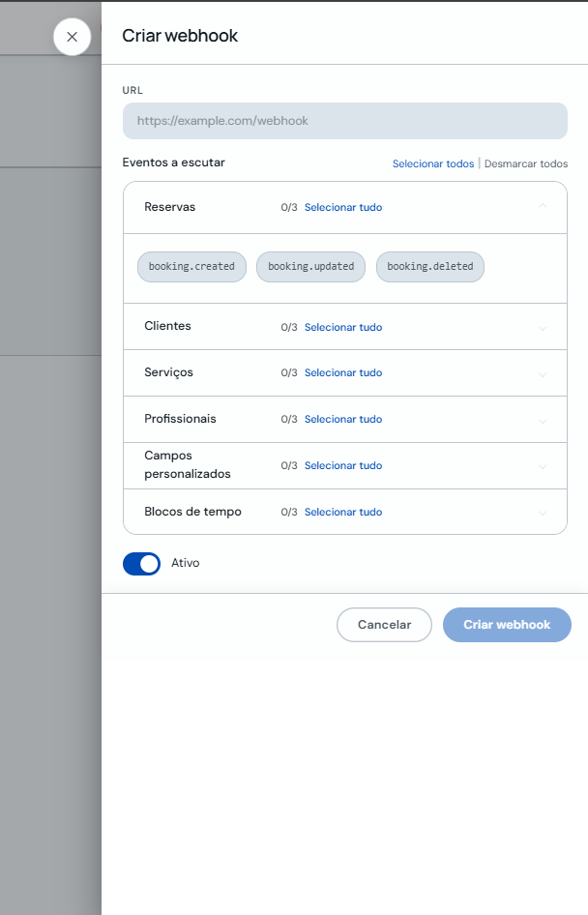Image resolution: width=588 pixels, height=915 pixels.
Task: Select all Clientes events via Selecionar tudo
Action: [343, 327]
